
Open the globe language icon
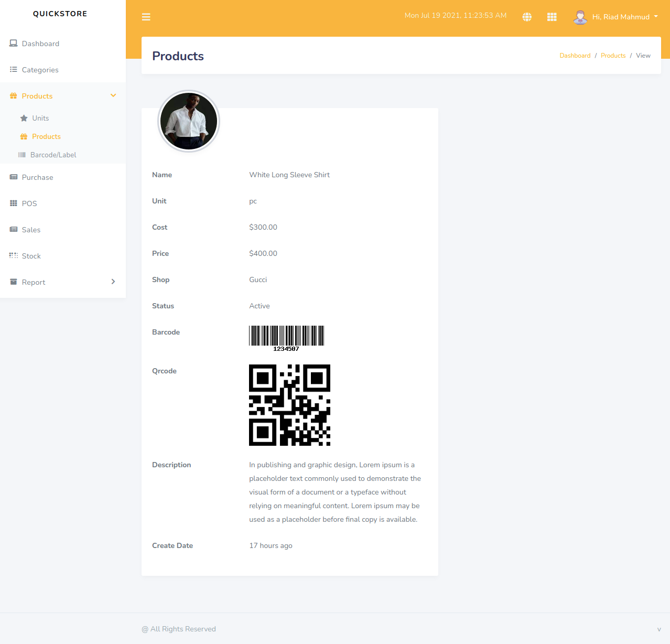click(x=527, y=17)
